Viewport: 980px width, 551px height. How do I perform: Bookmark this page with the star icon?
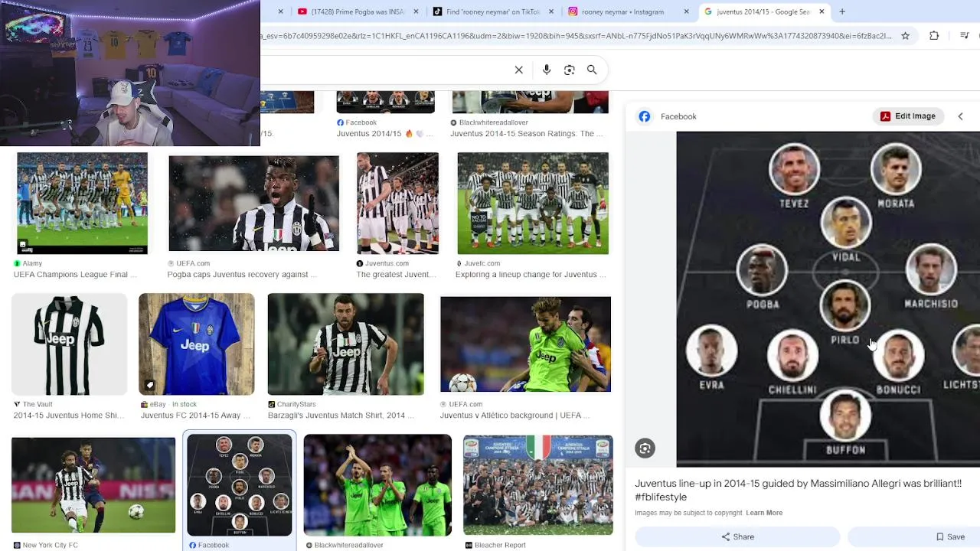click(905, 36)
